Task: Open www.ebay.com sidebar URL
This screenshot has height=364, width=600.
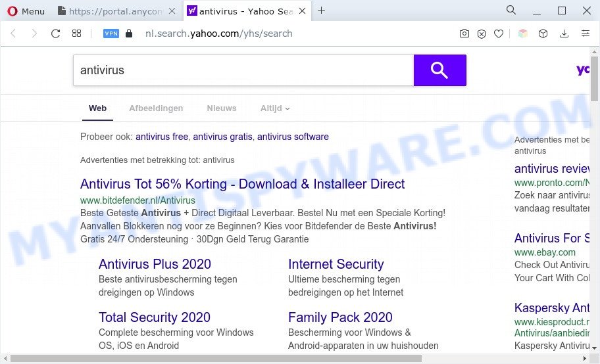Action: click(x=545, y=252)
